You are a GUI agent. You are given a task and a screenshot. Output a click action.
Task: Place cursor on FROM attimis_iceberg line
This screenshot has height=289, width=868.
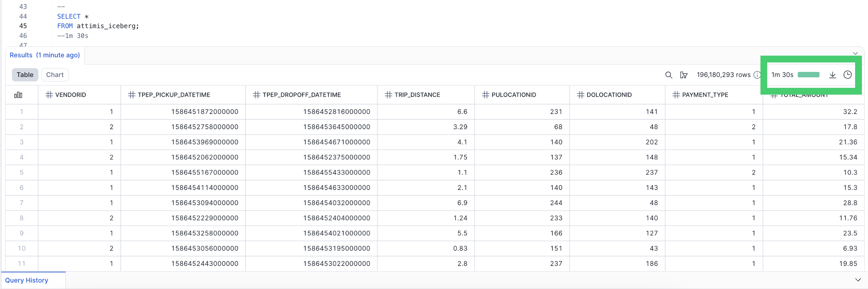[x=108, y=26]
